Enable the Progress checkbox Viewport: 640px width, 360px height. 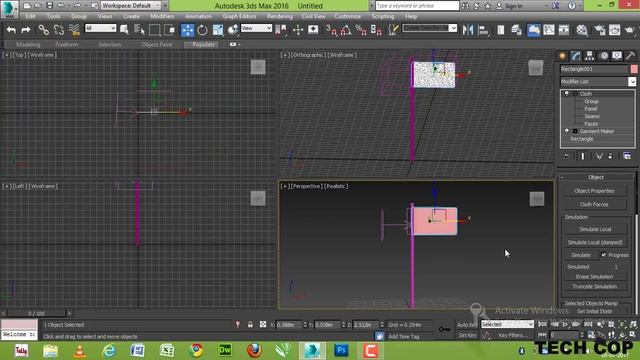pos(604,255)
